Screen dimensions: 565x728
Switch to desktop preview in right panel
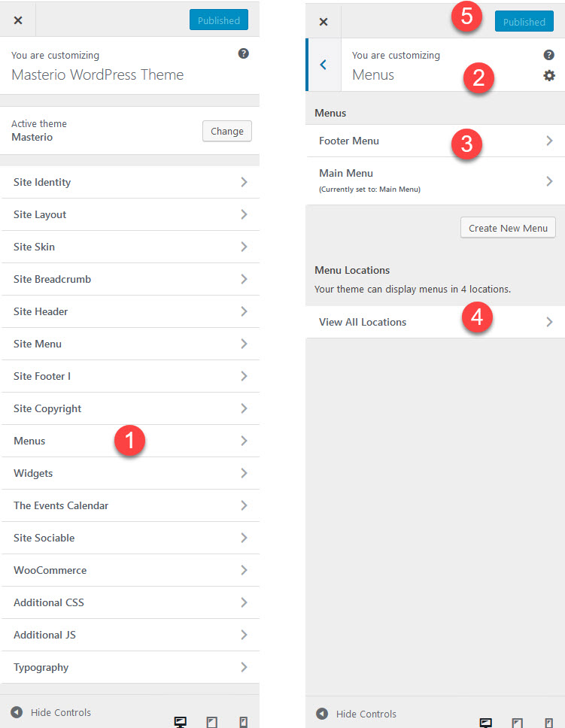pos(485,723)
